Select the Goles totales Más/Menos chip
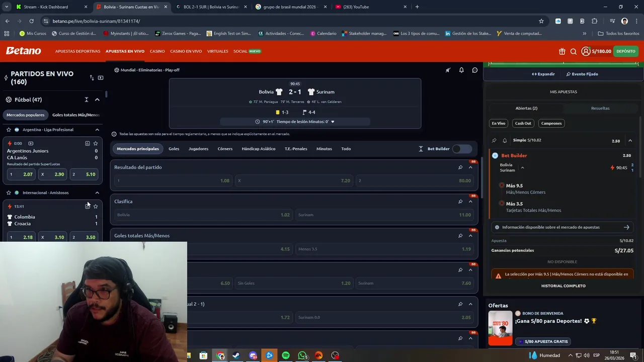 coord(76,115)
